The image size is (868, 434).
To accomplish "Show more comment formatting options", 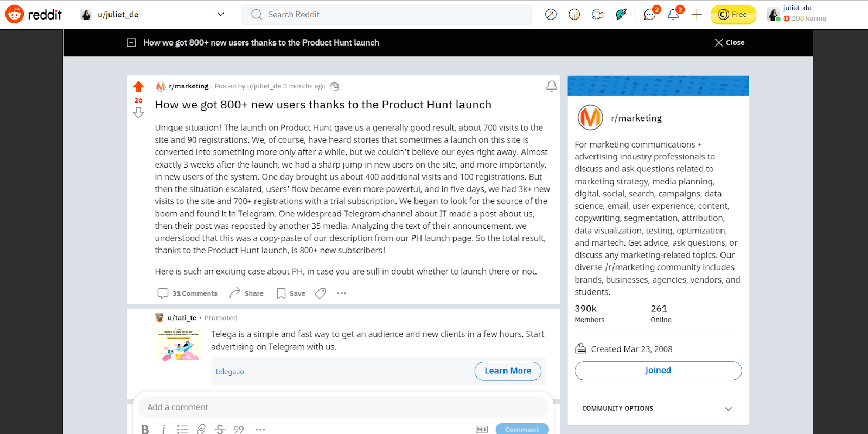I will 260,429.
